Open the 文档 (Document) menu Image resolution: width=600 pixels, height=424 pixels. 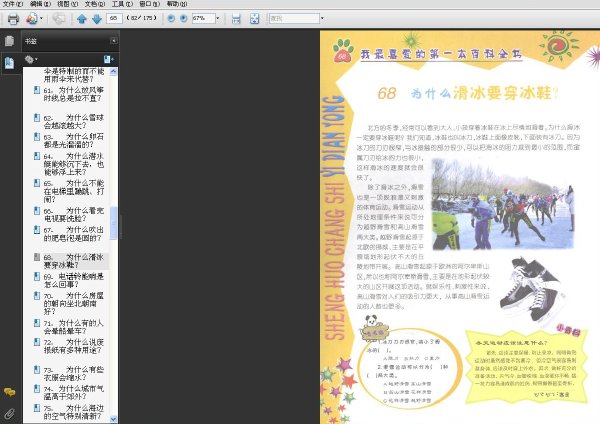click(95, 4)
